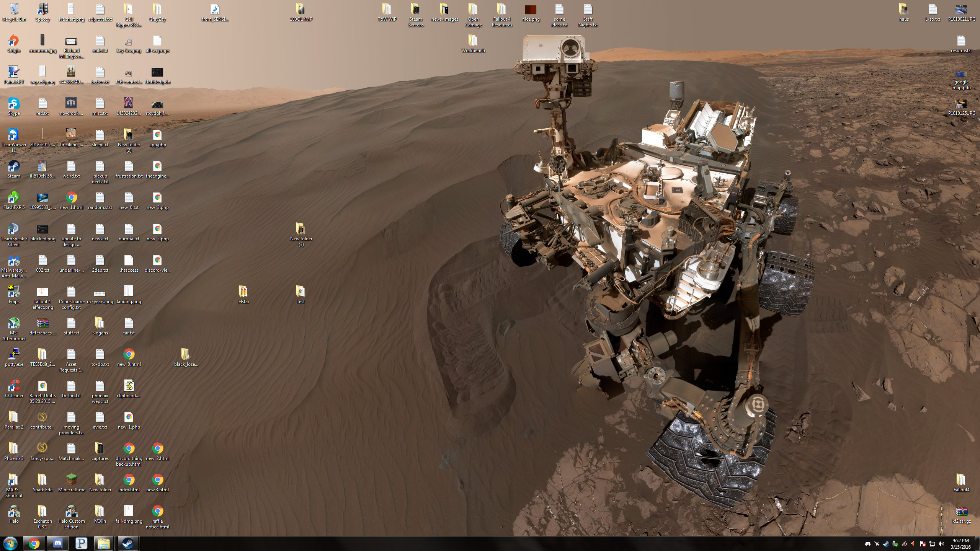Select the putty.exe desktop icon
The width and height of the screenshot is (980, 551).
[x=14, y=357]
